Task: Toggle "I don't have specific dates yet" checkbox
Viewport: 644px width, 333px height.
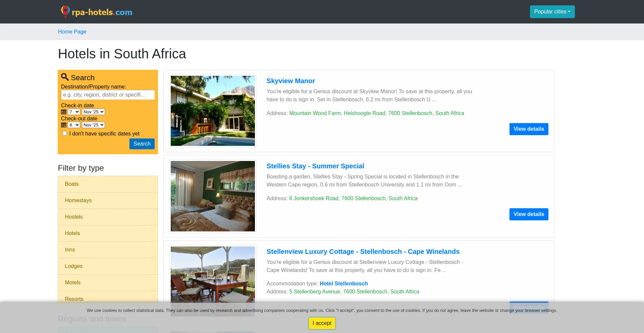Action: 65,133
